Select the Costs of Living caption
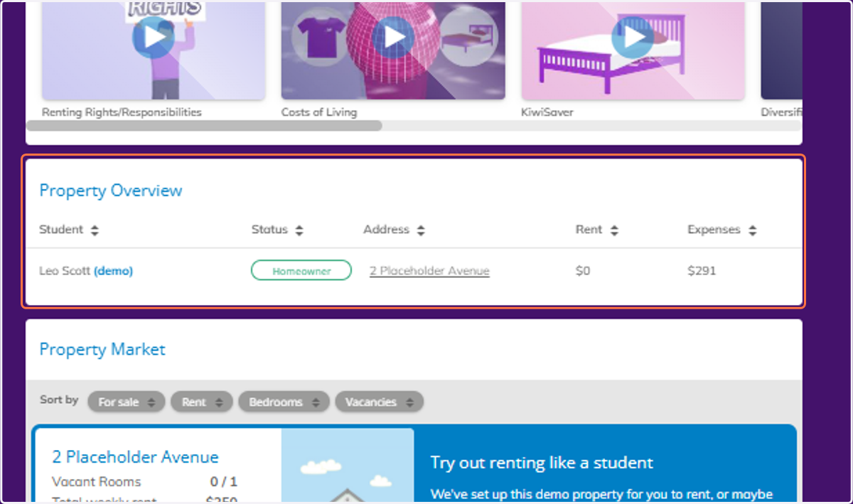The width and height of the screenshot is (853, 504). [319, 112]
